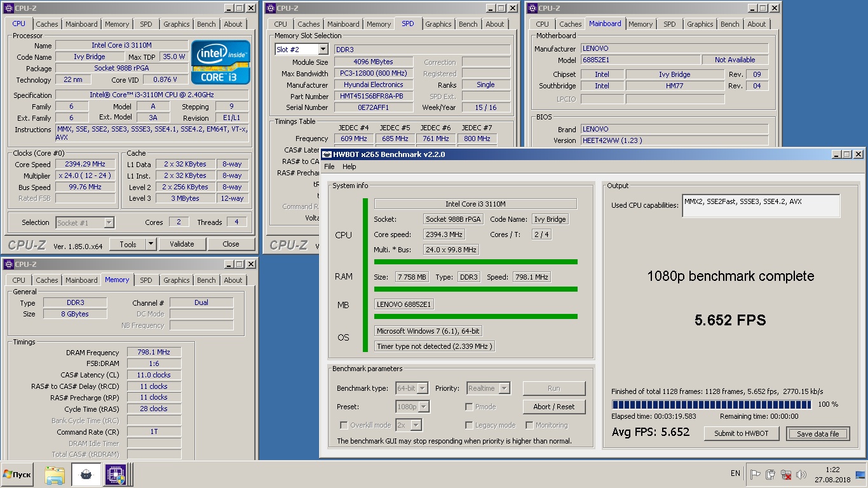The width and height of the screenshot is (868, 488).
Task: Click the 100% benchmark progress bar
Action: click(x=712, y=404)
